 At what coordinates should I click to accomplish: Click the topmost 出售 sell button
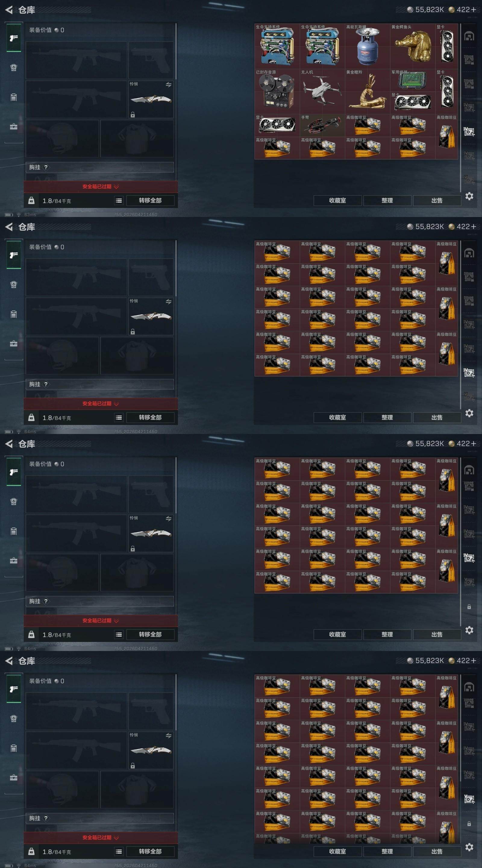(437, 200)
